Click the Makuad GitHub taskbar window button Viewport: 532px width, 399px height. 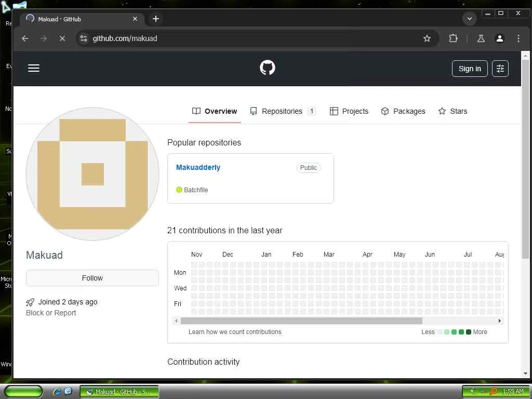119,392
